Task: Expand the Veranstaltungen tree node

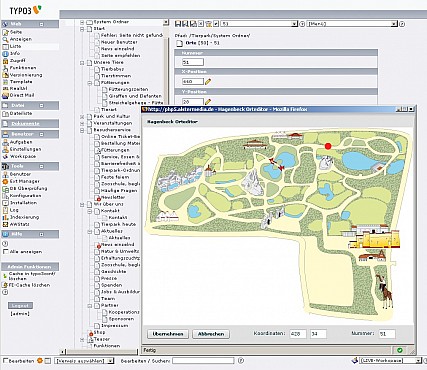Action: click(x=82, y=123)
